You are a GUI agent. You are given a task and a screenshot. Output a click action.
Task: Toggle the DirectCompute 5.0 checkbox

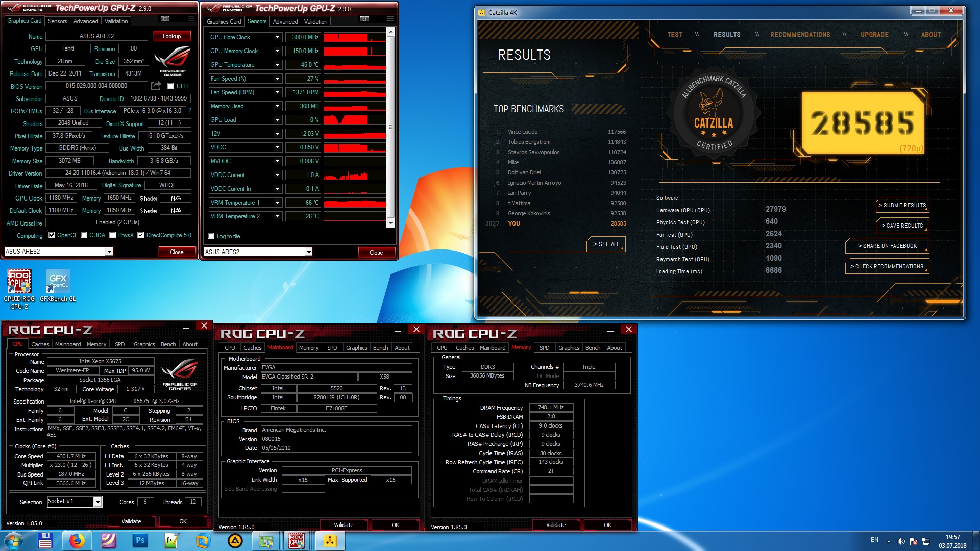click(140, 235)
